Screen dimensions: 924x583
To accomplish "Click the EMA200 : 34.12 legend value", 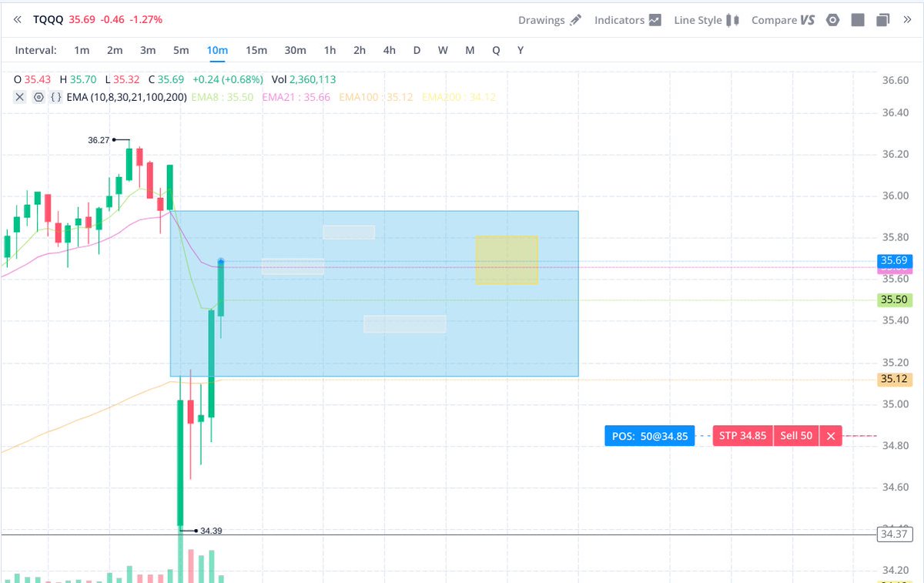I will (x=459, y=97).
